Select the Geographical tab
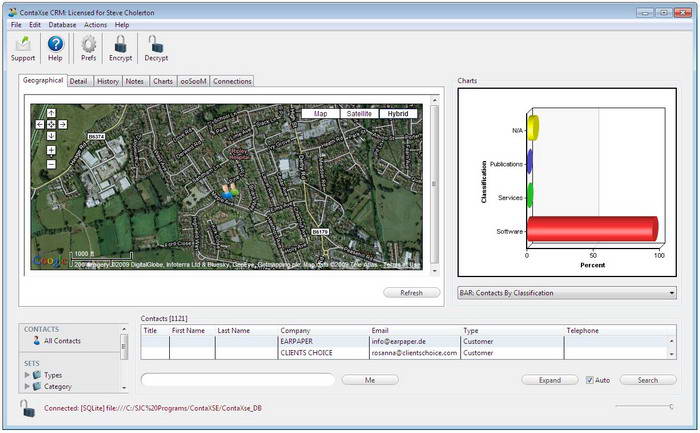Image resolution: width=700 pixels, height=433 pixels. (x=43, y=80)
